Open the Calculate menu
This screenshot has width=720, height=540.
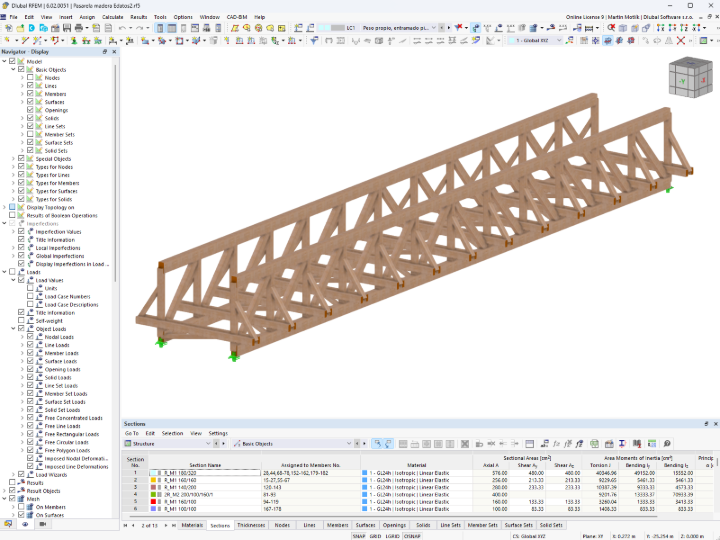pyautogui.click(x=112, y=17)
